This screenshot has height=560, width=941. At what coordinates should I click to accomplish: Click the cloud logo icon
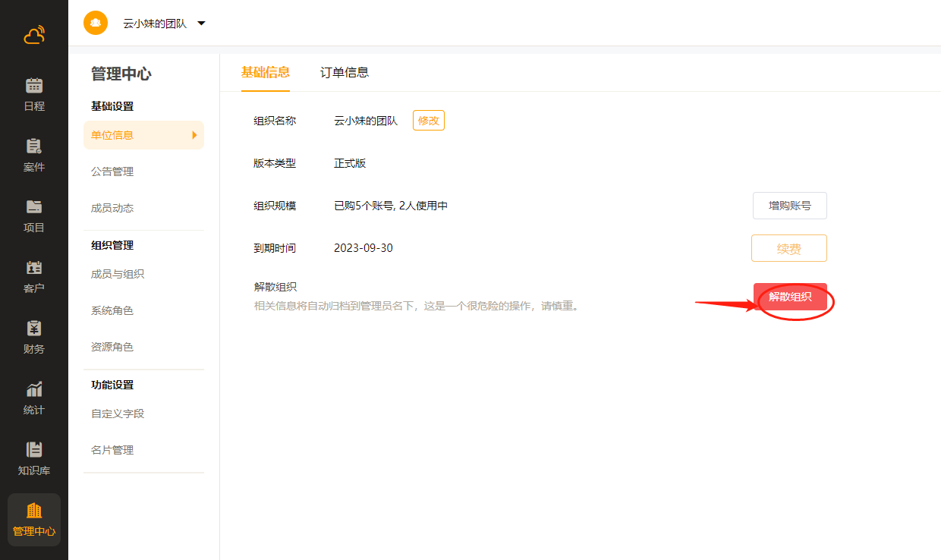click(x=34, y=35)
